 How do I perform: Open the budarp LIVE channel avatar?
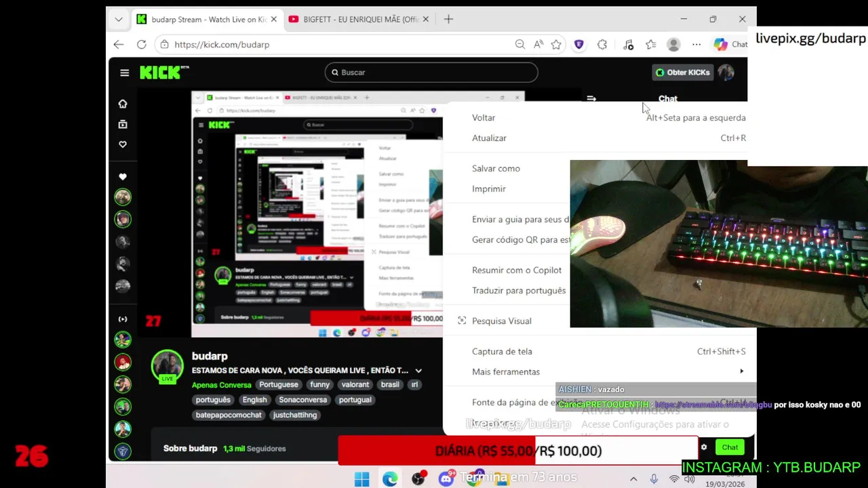(167, 367)
